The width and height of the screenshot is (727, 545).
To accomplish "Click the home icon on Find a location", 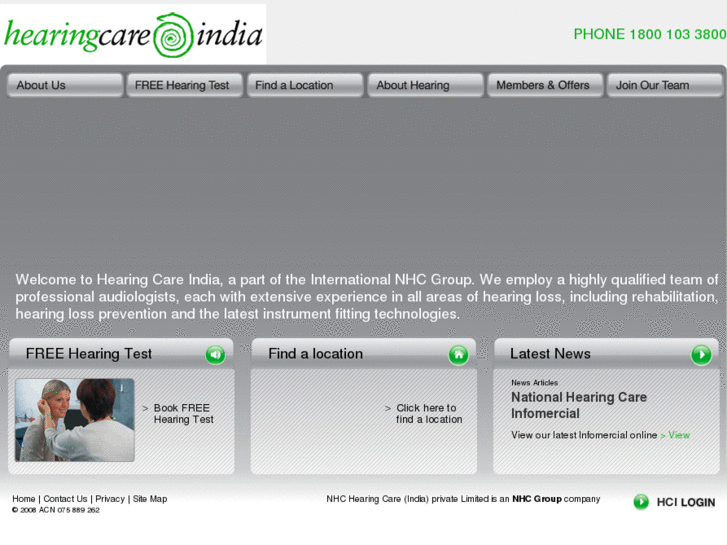I will coord(458,355).
